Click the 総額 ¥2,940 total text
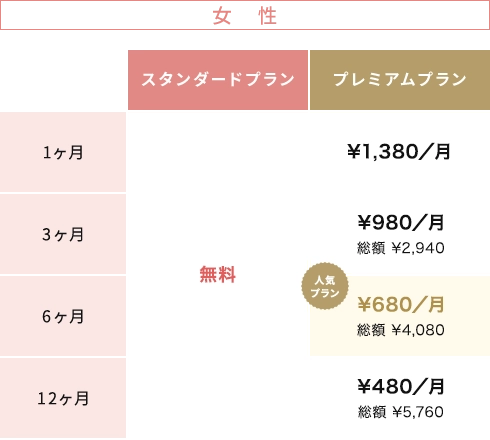Screen dimensions: 490x440 click(401, 248)
